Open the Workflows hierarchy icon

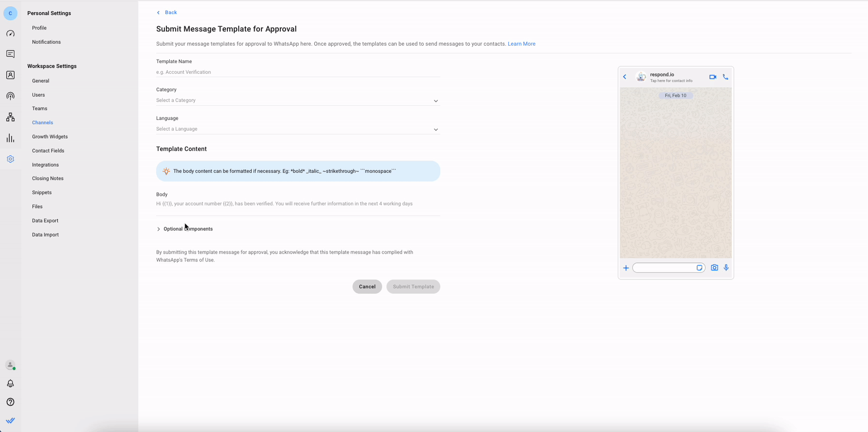(10, 117)
